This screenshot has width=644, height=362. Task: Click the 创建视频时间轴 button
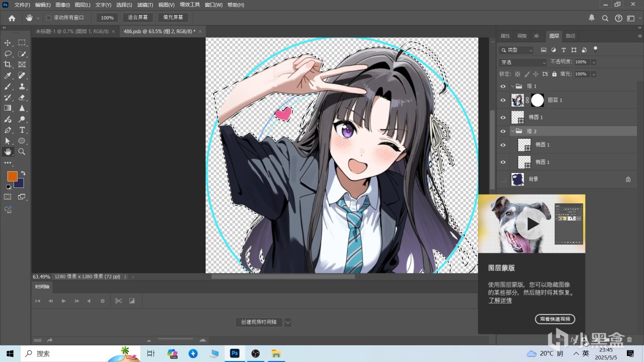pos(259,322)
